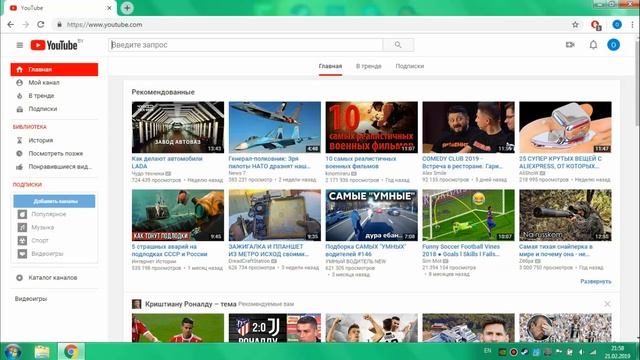Open the lighter and tablet video thumbnail
640x360 pixels.
click(275, 215)
